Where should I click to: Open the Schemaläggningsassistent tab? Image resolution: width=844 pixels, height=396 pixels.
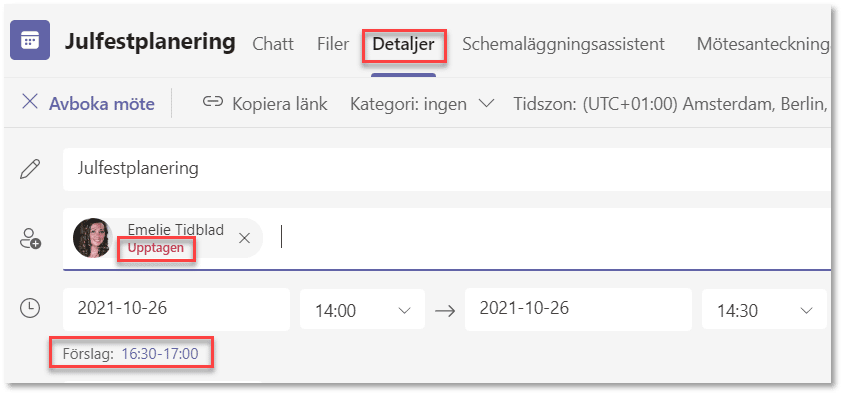click(563, 44)
